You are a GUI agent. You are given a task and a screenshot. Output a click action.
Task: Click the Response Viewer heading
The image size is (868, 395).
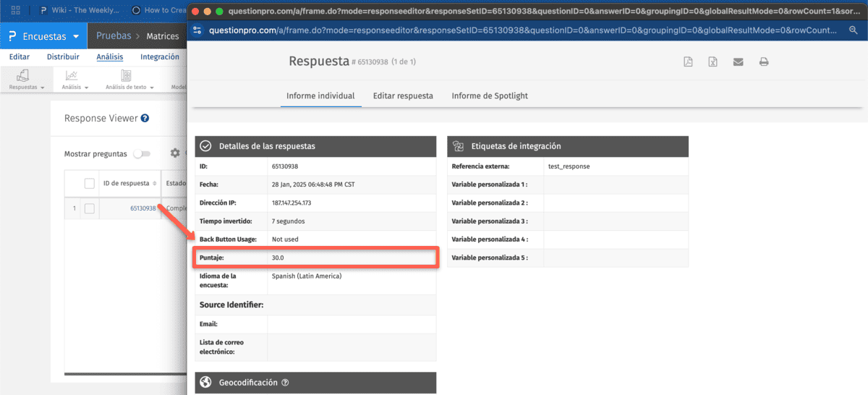pyautogui.click(x=101, y=118)
